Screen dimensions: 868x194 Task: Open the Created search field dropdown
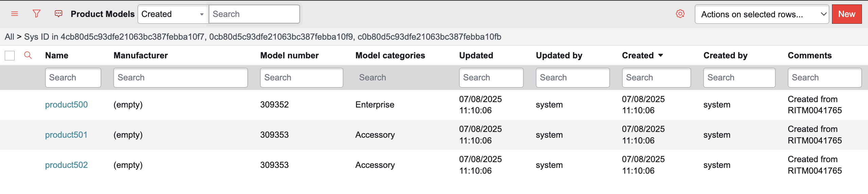173,14
